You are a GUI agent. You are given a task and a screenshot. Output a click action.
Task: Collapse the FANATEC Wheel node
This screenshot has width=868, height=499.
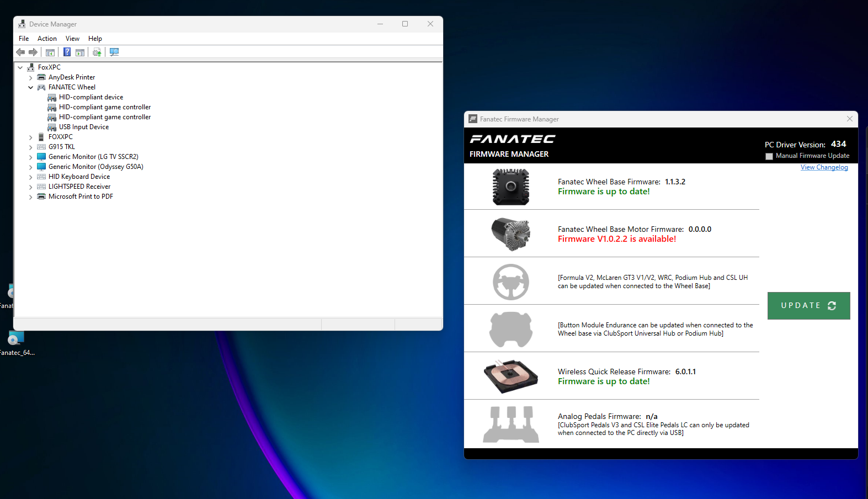pyautogui.click(x=31, y=87)
